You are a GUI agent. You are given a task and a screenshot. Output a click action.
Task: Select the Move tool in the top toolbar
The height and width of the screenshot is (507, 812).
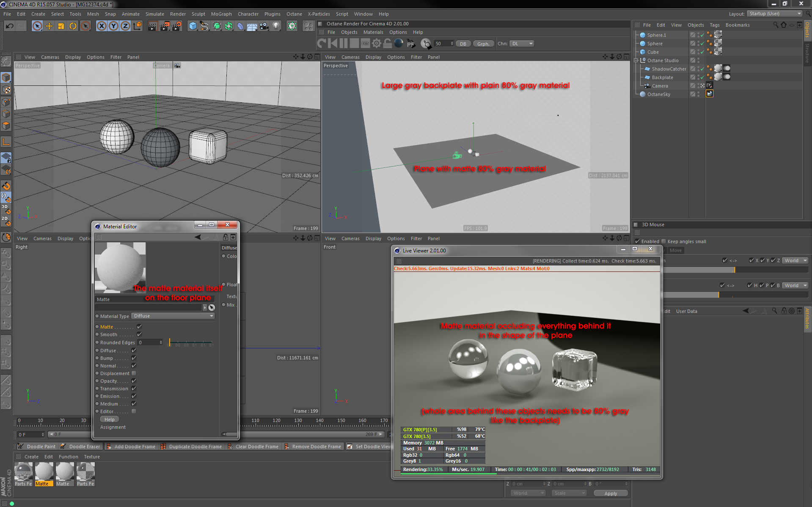(49, 26)
